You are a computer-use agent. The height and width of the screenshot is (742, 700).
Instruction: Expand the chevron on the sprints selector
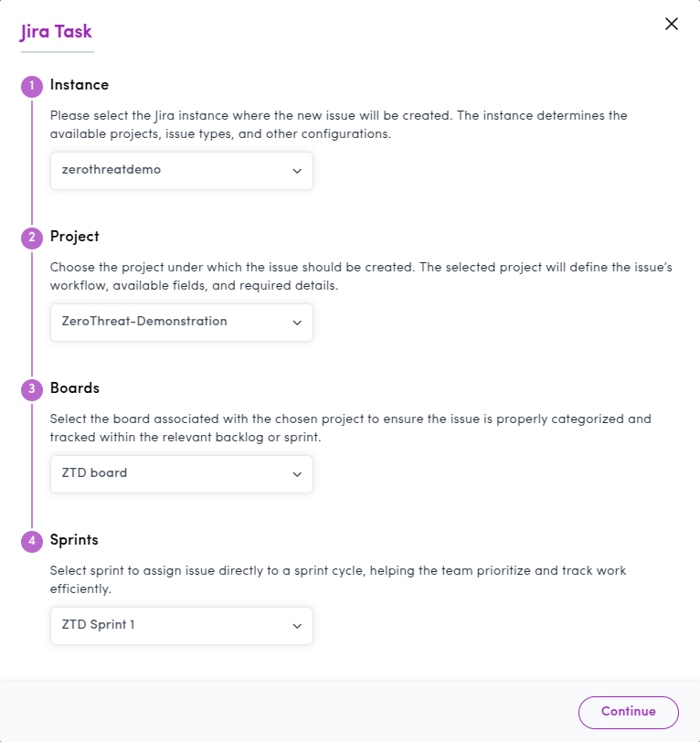[297, 626]
